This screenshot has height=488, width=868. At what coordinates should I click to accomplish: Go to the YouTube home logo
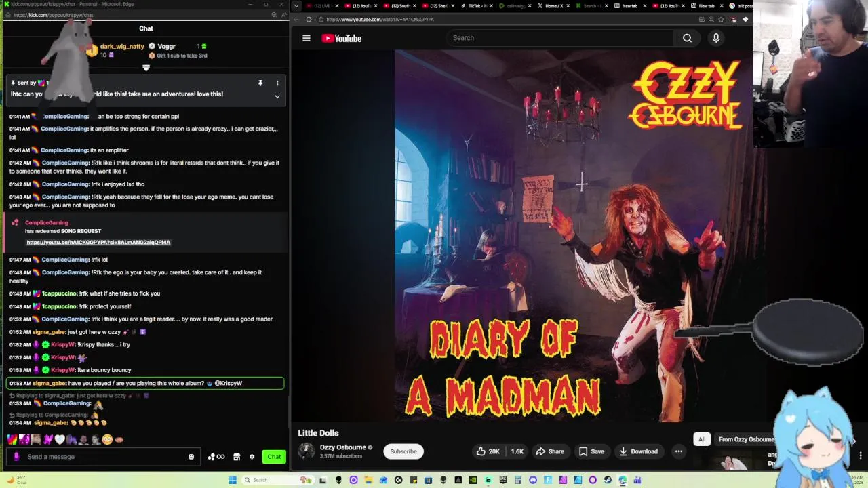click(341, 39)
